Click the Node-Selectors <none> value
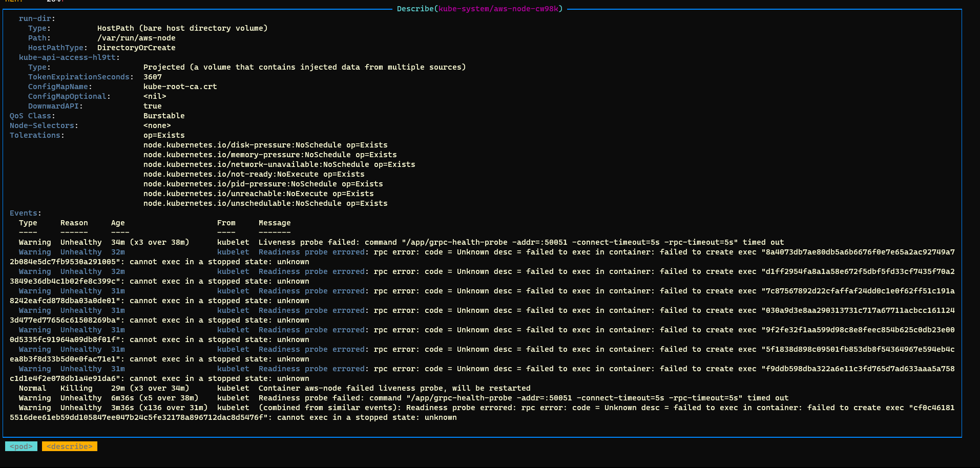This screenshot has width=980, height=468. pyautogui.click(x=157, y=125)
